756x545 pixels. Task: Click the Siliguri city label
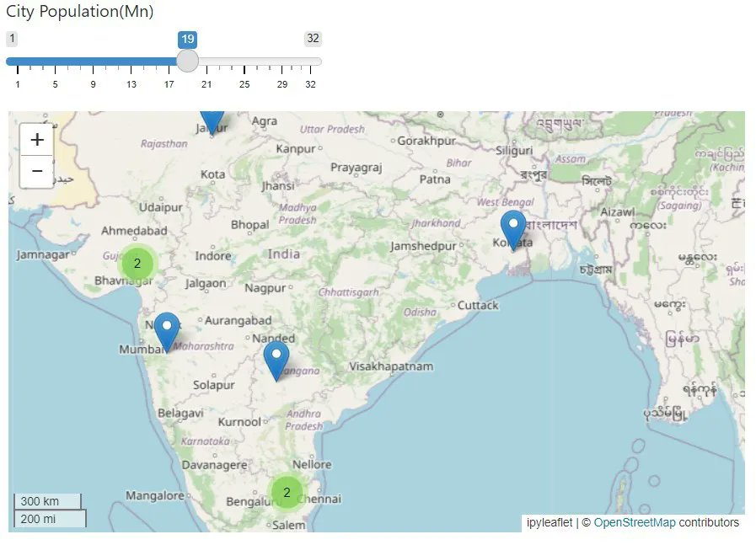[x=514, y=150]
